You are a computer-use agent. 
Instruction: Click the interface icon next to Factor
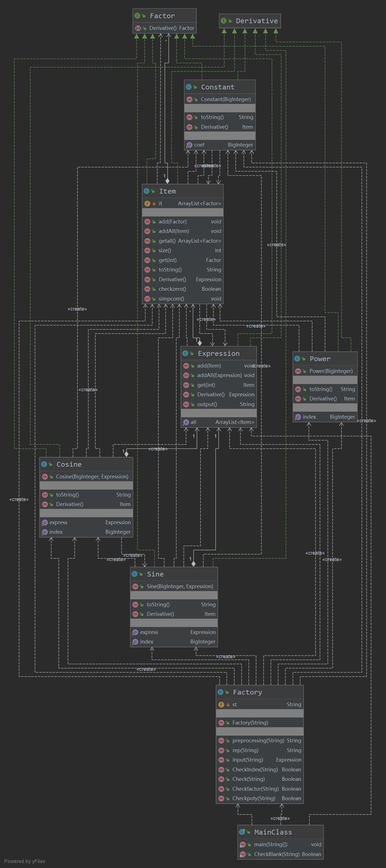tap(137, 16)
